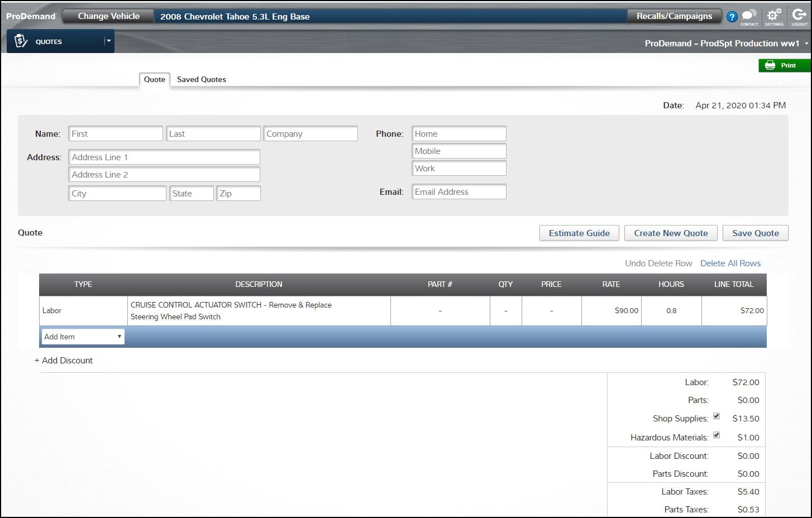Click the green Print button

tap(784, 65)
